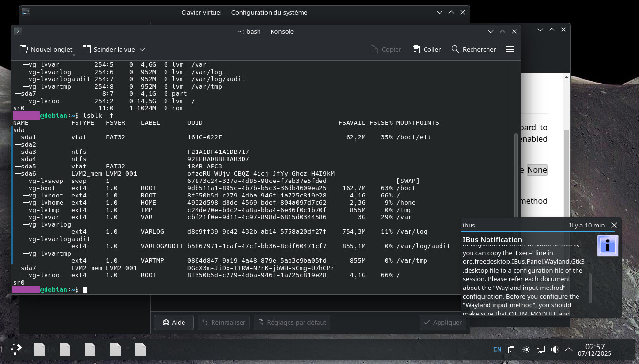Screen dimensions: 639x364
Task: Click the Coller button in Konsole
Action: (x=426, y=49)
